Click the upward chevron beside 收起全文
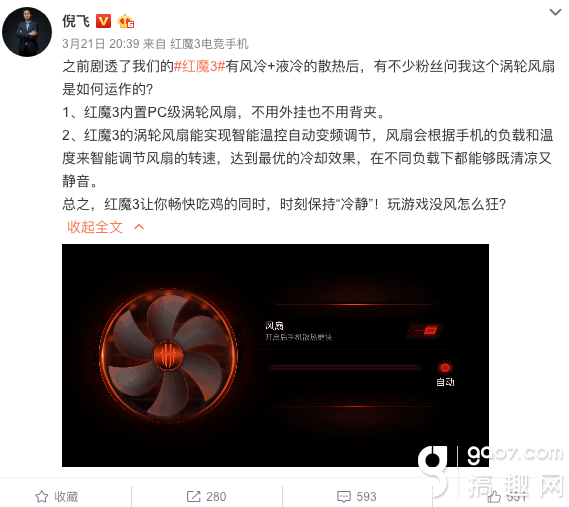Screen dimensions: 569x507 (x=139, y=227)
